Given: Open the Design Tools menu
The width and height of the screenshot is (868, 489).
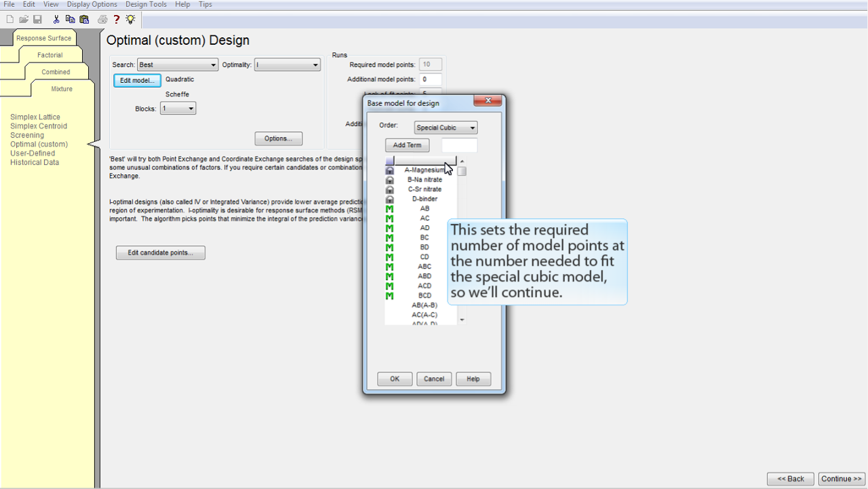Looking at the screenshot, I should pyautogui.click(x=146, y=4).
